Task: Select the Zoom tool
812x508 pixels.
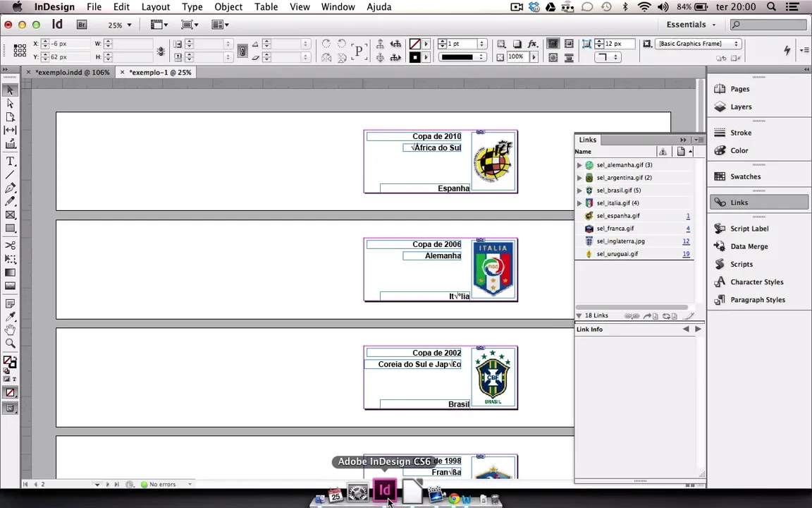Action: [10, 343]
